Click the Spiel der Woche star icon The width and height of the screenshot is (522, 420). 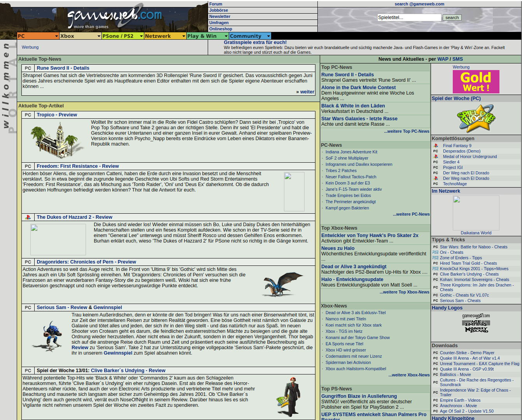(476, 118)
